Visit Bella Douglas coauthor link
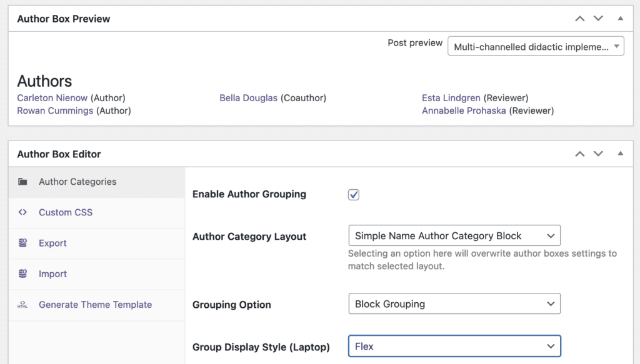 tap(248, 98)
